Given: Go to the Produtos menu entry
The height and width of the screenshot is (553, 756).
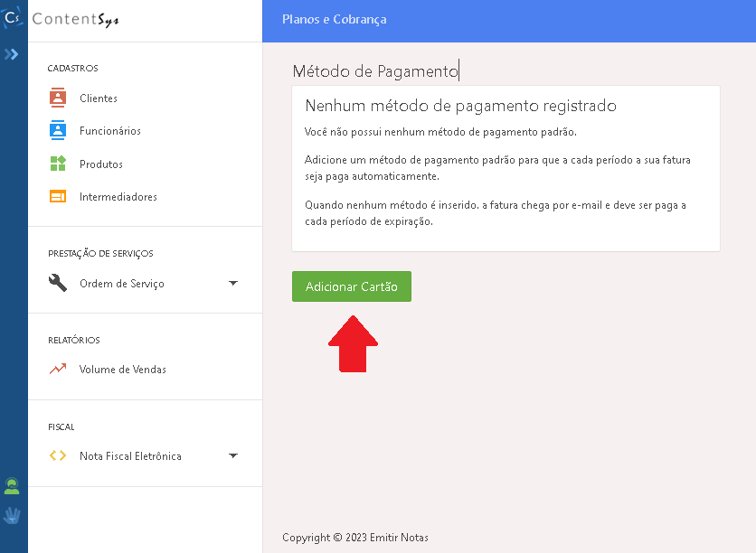Looking at the screenshot, I should [x=101, y=164].
